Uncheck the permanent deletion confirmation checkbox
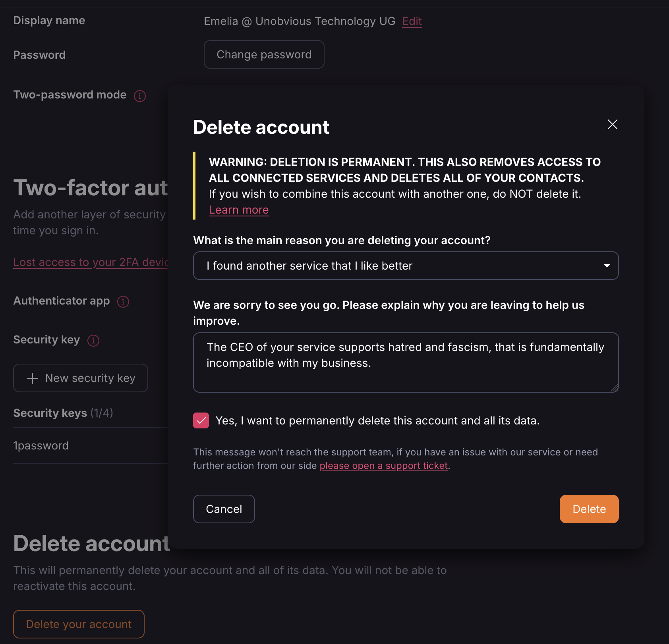 [201, 420]
